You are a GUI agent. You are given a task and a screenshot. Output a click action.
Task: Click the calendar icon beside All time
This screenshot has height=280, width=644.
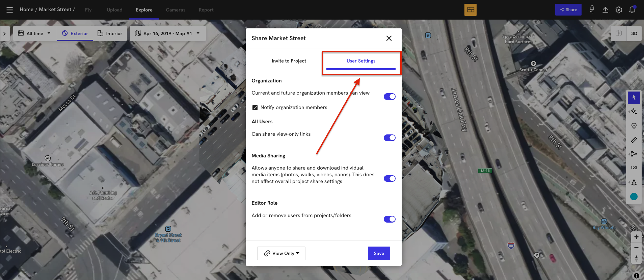coord(21,33)
